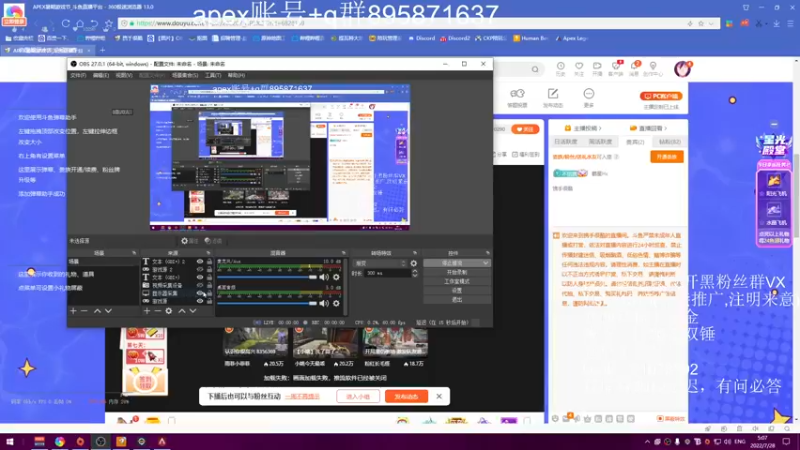Open the Discord bookmark in bookmarks bar
The width and height of the screenshot is (800, 450).
pos(421,38)
